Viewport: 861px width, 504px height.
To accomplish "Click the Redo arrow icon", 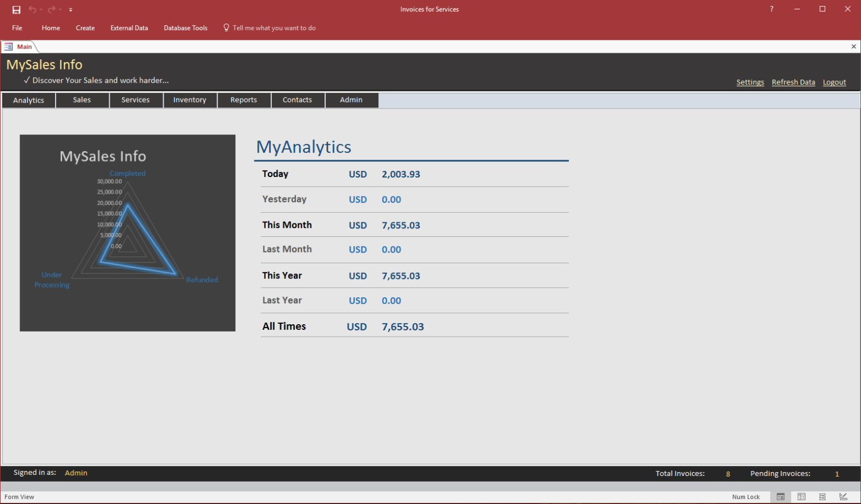I will (x=52, y=10).
